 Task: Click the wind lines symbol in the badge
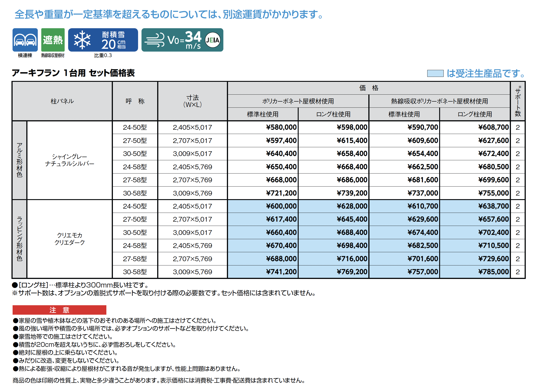[x=155, y=40]
